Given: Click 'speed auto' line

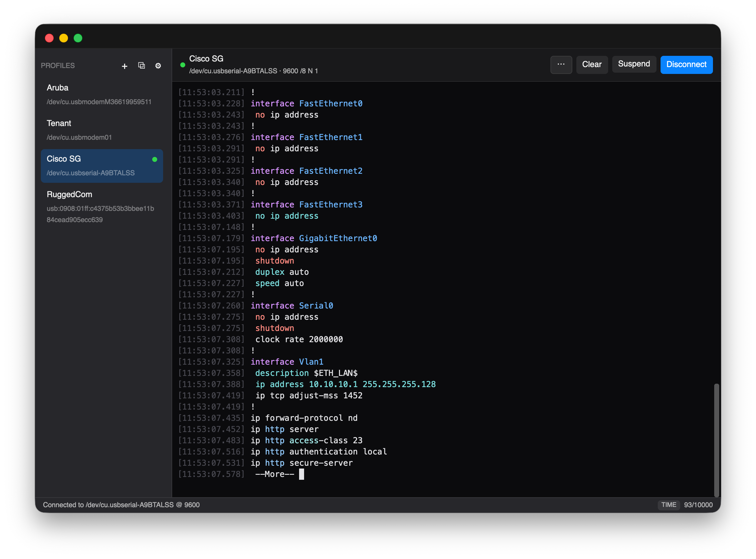Looking at the screenshot, I should [279, 283].
